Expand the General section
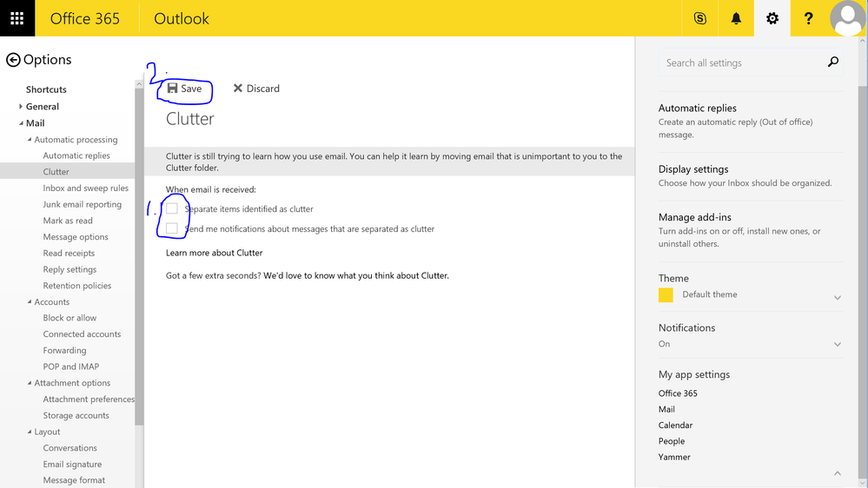Viewport: 868px width, 488px height. pos(21,106)
